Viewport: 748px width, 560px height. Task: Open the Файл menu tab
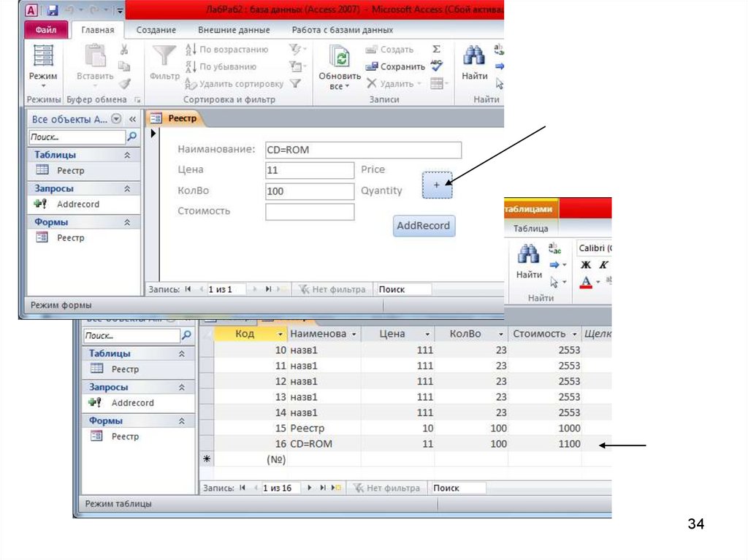tap(46, 30)
